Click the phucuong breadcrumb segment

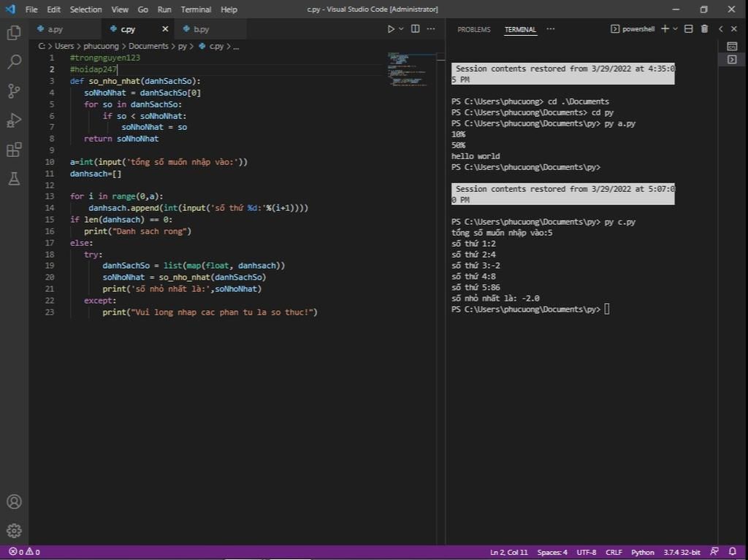point(101,46)
